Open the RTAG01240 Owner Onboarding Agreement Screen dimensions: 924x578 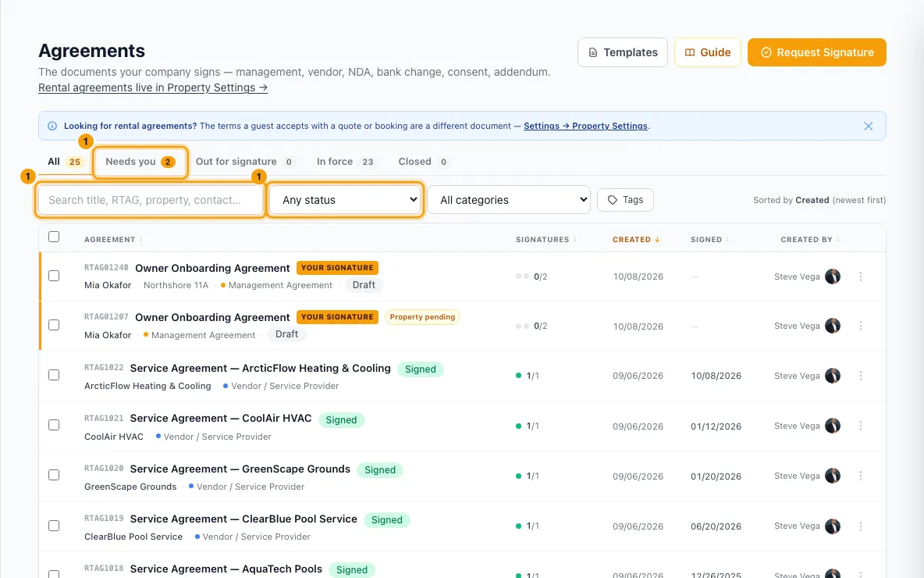pos(212,269)
